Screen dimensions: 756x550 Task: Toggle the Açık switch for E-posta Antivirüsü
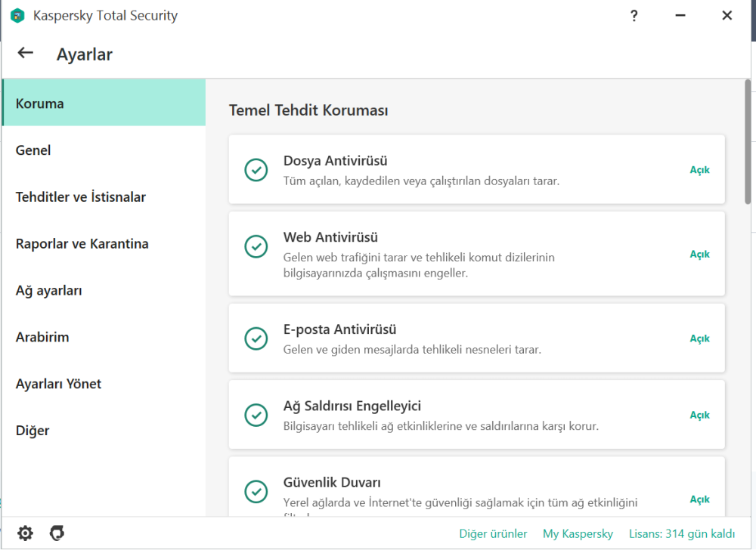(x=699, y=338)
